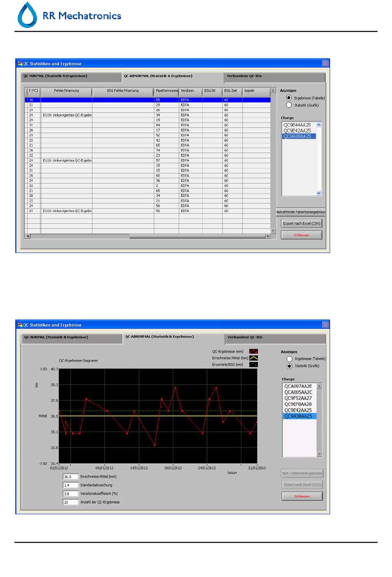Click the RR Mechatronics logo
Screen dimensions: 392x577
coord(69,15)
